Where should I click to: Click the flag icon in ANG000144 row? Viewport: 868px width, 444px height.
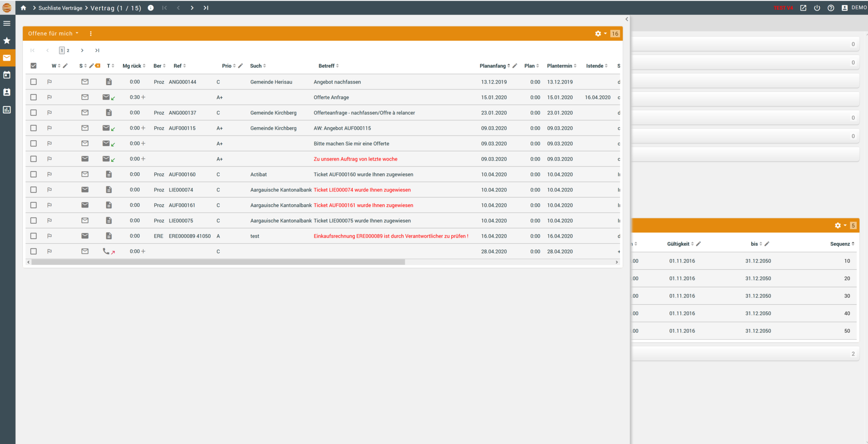tap(50, 82)
